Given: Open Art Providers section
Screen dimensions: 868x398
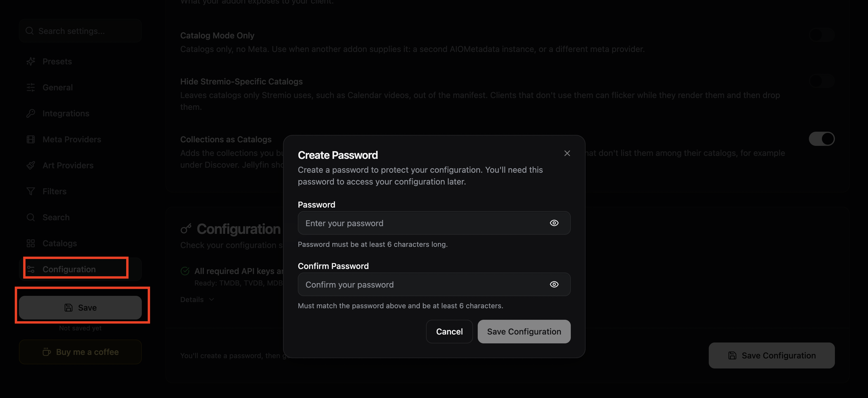Looking at the screenshot, I should tap(80, 165).
